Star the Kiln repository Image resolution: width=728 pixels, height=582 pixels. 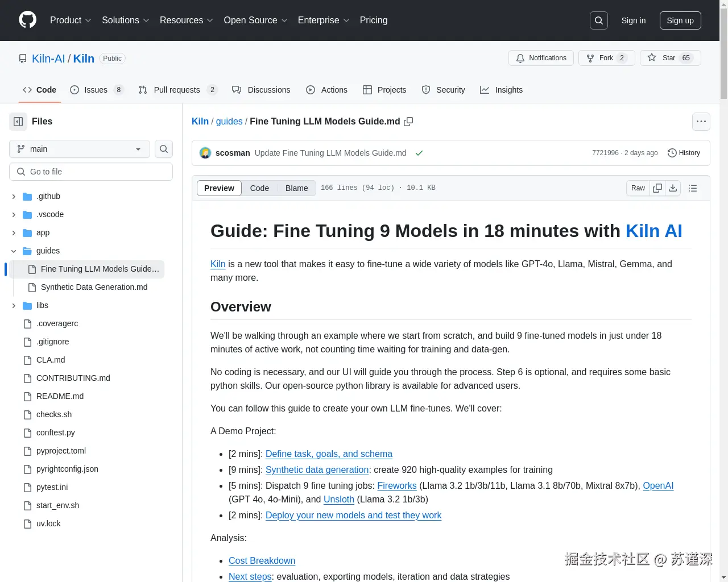click(671, 58)
